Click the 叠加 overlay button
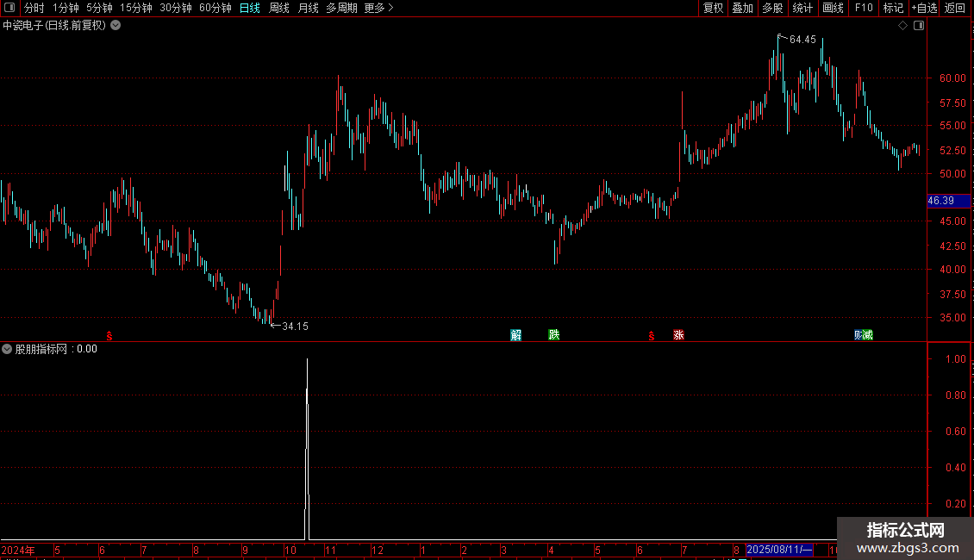The width and height of the screenshot is (974, 560). coord(742,8)
